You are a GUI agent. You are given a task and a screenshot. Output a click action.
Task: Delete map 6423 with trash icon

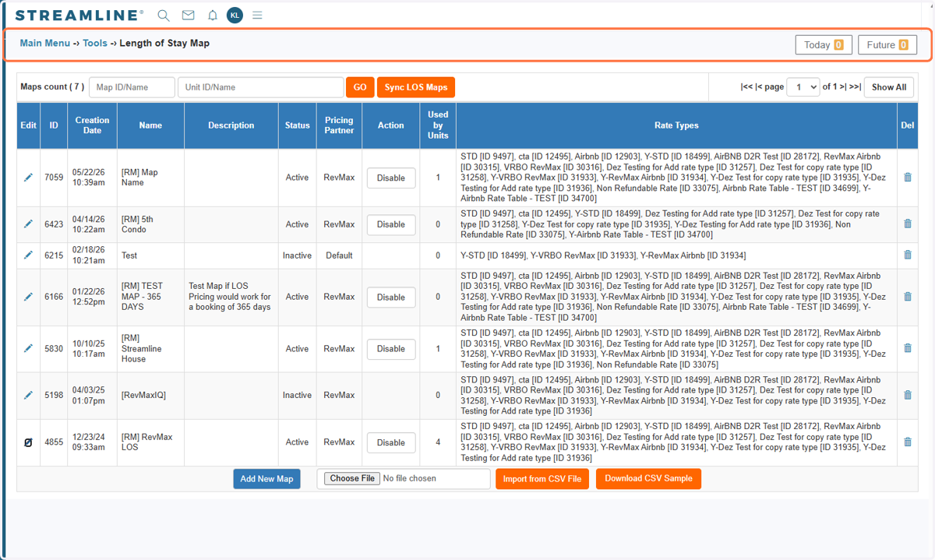click(907, 224)
